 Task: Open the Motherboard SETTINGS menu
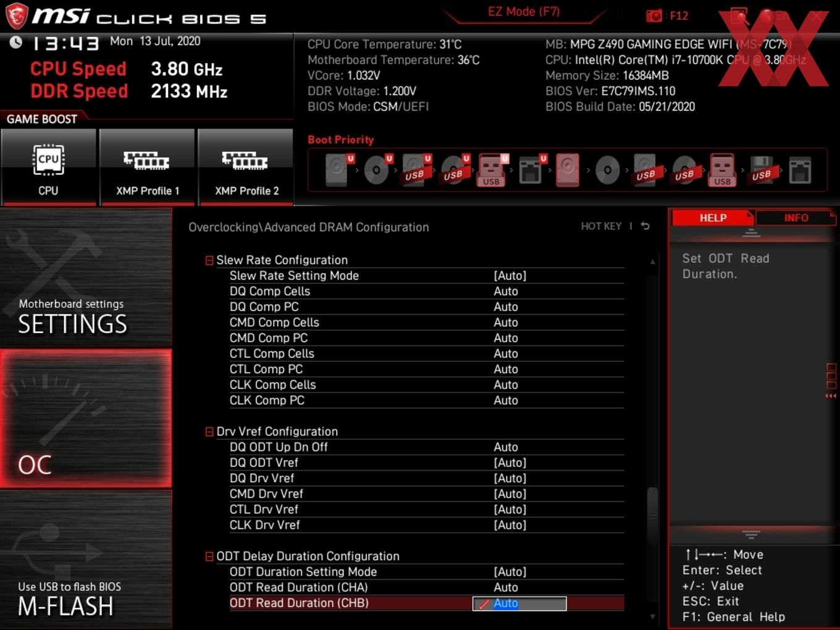tap(86, 278)
